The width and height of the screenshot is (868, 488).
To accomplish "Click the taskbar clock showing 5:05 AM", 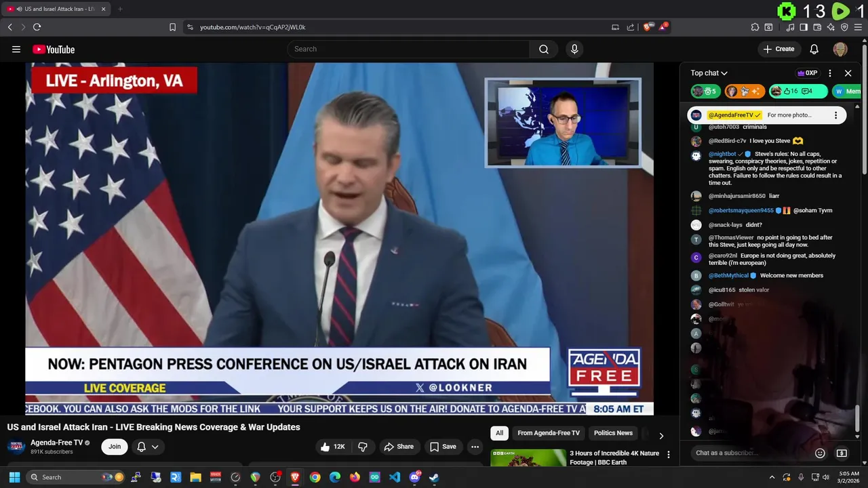I will 849,477.
